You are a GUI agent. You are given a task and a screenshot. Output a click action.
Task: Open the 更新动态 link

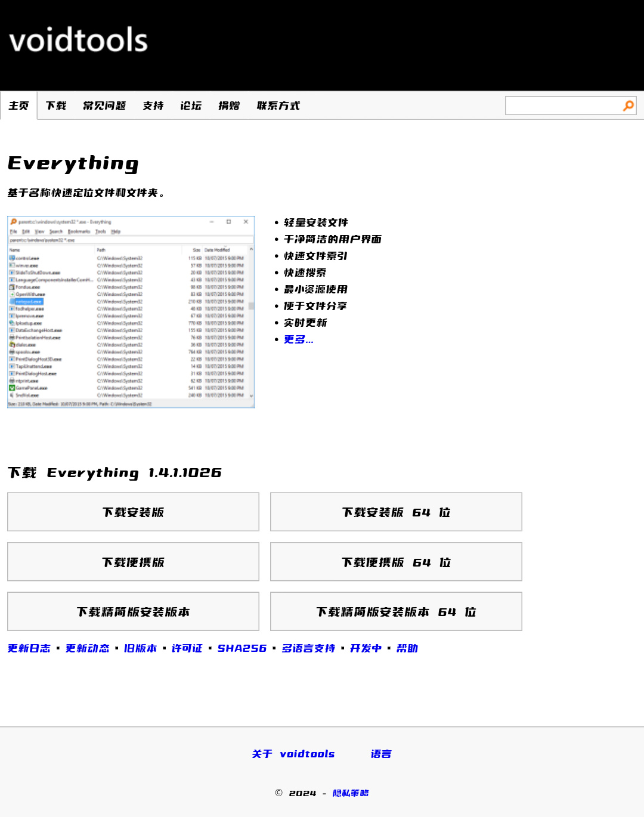[x=88, y=648]
